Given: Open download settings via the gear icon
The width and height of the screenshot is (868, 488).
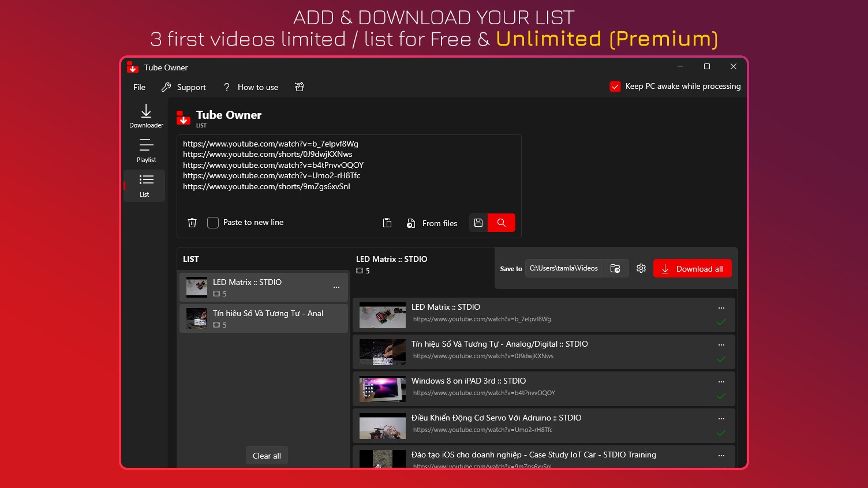Looking at the screenshot, I should (641, 268).
